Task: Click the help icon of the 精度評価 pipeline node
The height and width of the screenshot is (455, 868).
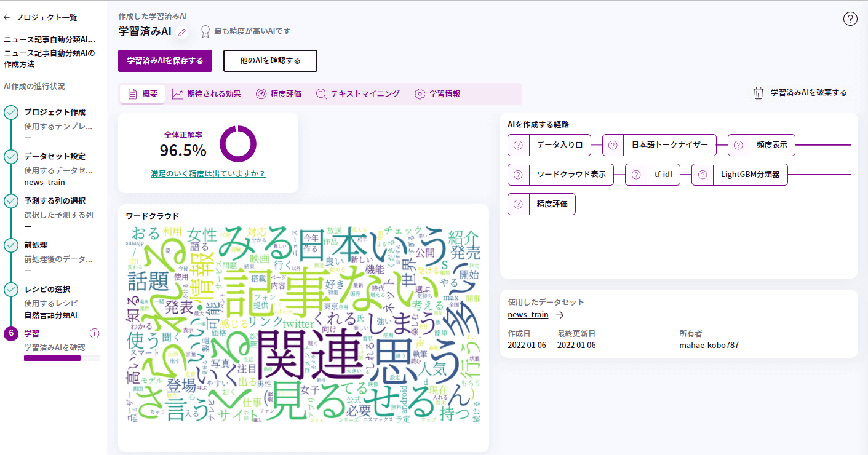Action: point(518,204)
